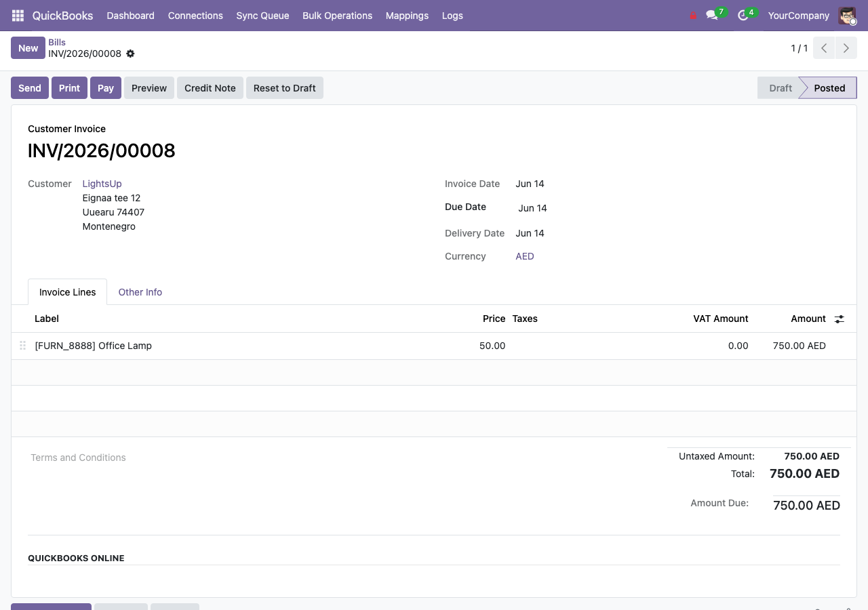The height and width of the screenshot is (610, 868).
Task: Create a Credit Note
Action: click(x=210, y=88)
